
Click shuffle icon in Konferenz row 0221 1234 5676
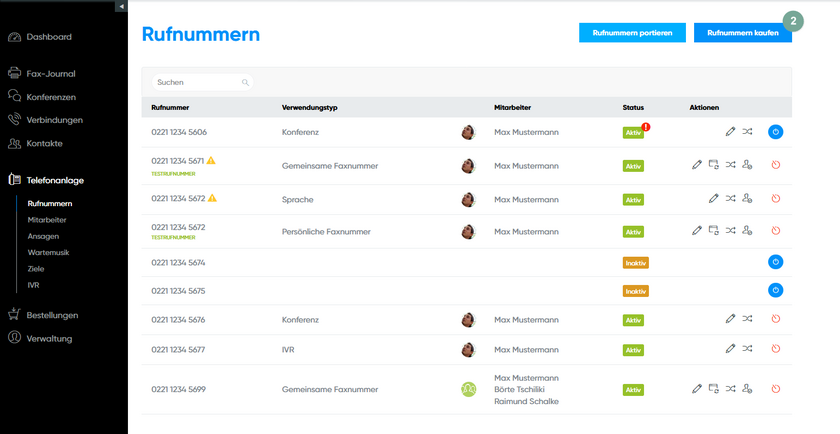pos(747,319)
